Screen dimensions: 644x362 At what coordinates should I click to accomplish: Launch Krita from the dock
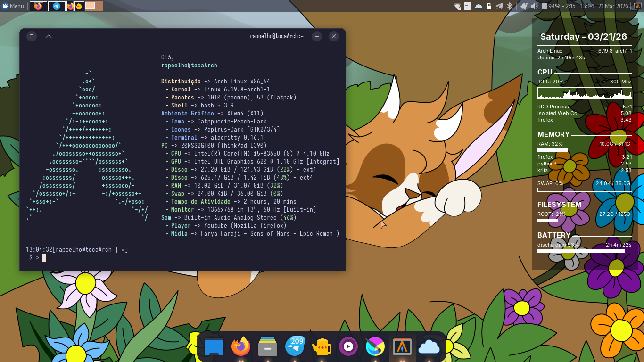(x=375, y=347)
